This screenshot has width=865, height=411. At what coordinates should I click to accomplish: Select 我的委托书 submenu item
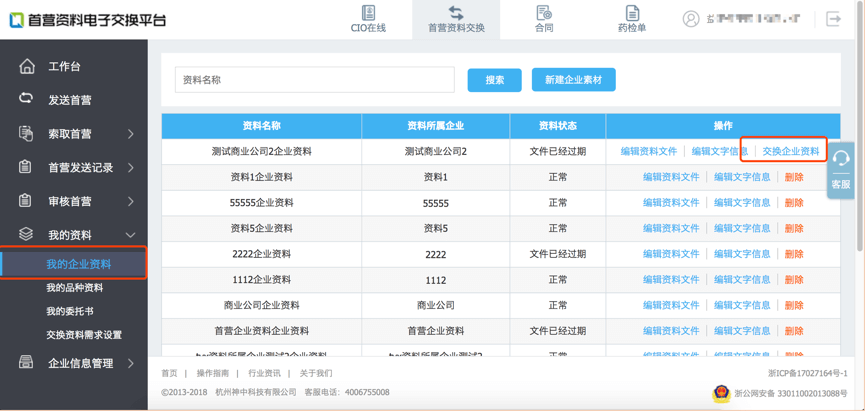(x=70, y=311)
